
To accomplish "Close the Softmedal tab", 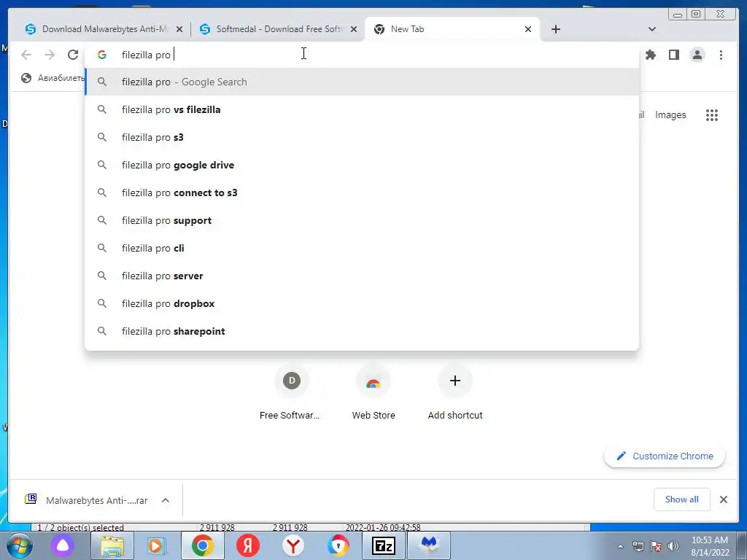I will (x=354, y=29).
